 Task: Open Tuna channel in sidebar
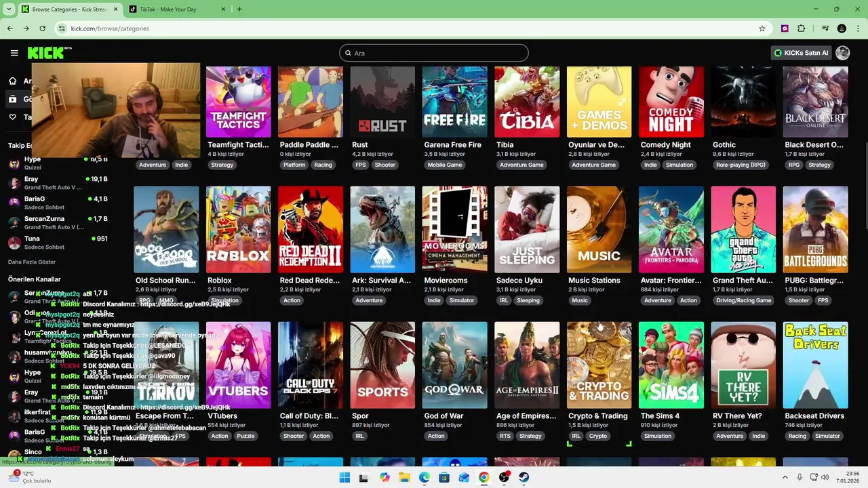58,243
